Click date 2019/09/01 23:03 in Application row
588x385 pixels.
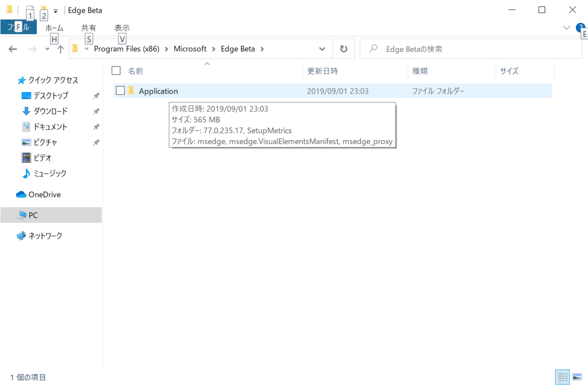coord(338,91)
